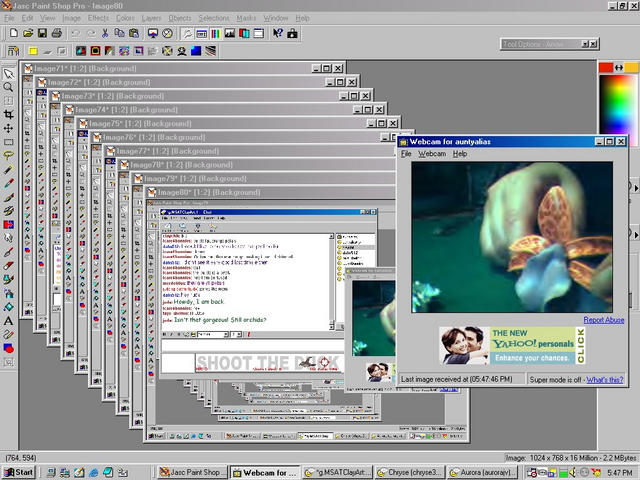Image resolution: width=640 pixels, height=480 pixels.
Task: Select the Flood Fill bucket tool
Action: (8, 307)
